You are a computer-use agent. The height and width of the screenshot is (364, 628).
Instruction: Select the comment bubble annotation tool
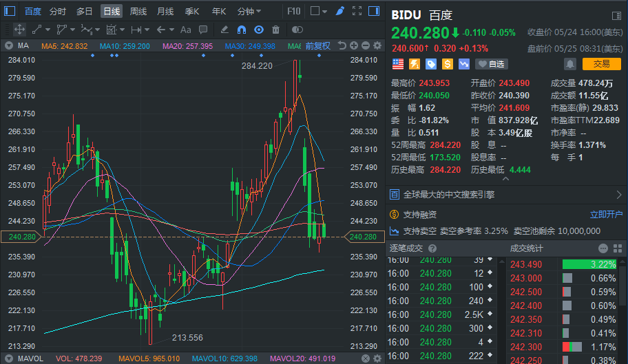tap(203, 30)
